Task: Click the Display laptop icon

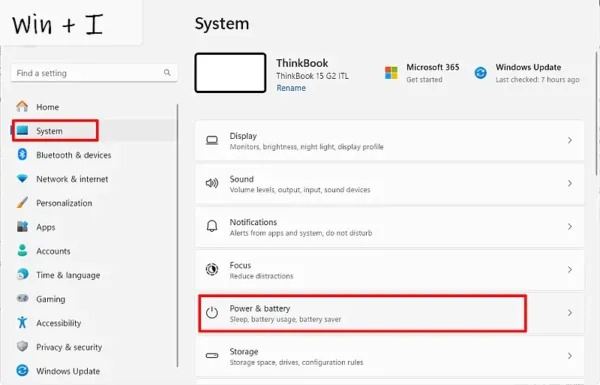Action: tap(212, 140)
